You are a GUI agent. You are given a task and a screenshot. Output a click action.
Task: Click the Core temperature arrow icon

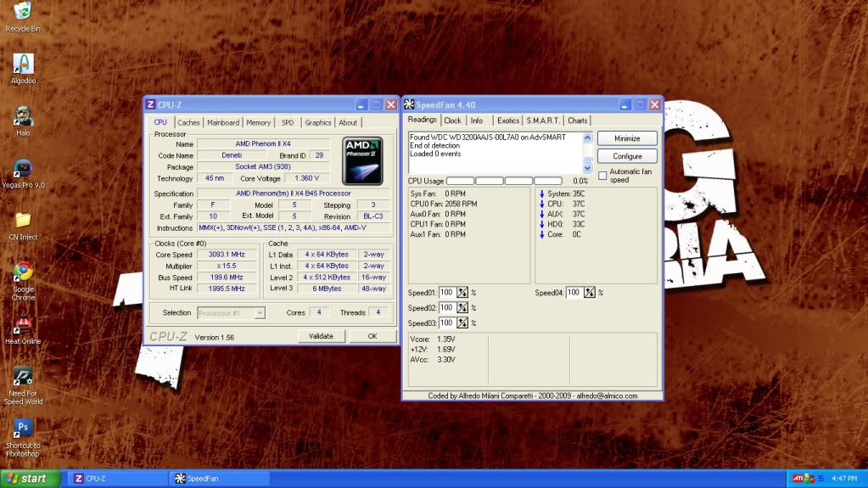[541, 234]
